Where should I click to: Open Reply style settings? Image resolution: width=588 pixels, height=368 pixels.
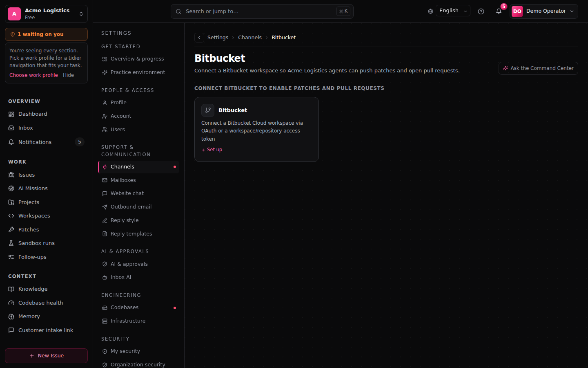(138, 220)
